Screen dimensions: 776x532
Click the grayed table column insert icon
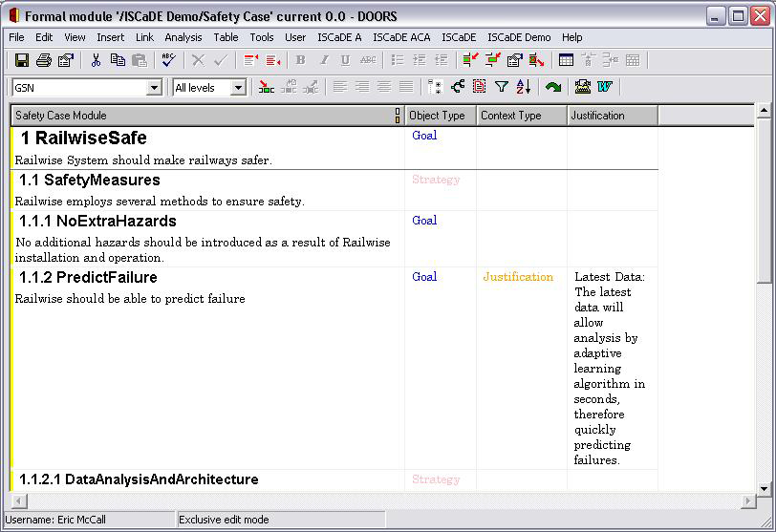click(x=611, y=60)
